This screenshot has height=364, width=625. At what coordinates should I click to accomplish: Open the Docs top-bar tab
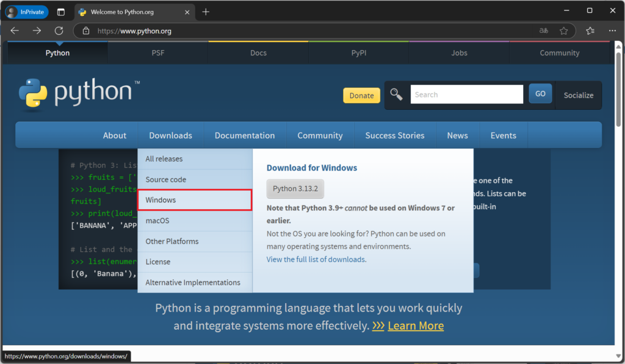tap(258, 52)
